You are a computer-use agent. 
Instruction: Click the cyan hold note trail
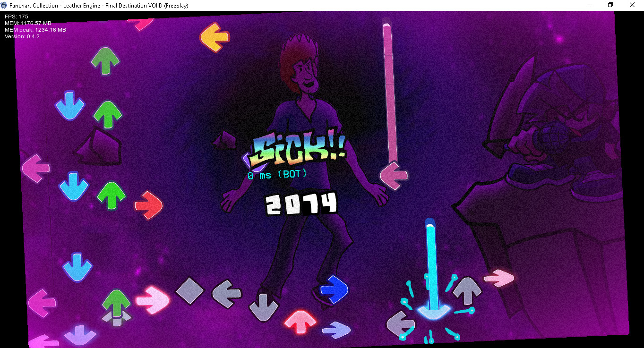click(430, 262)
